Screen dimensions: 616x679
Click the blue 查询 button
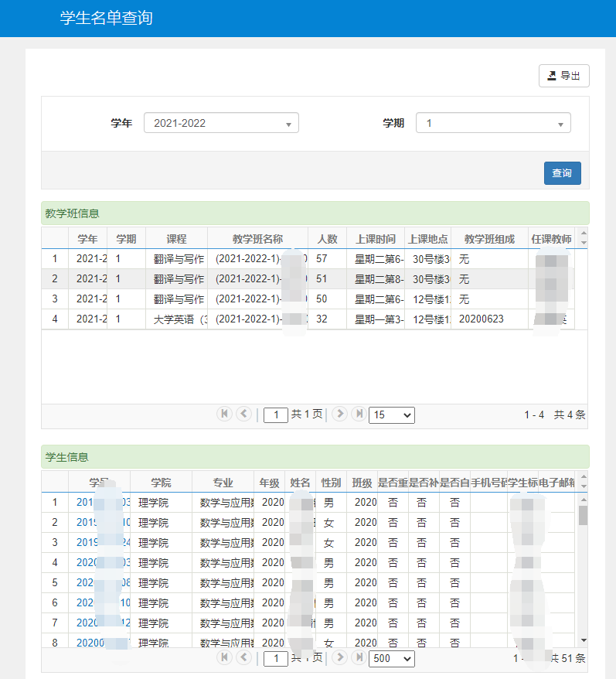click(563, 173)
